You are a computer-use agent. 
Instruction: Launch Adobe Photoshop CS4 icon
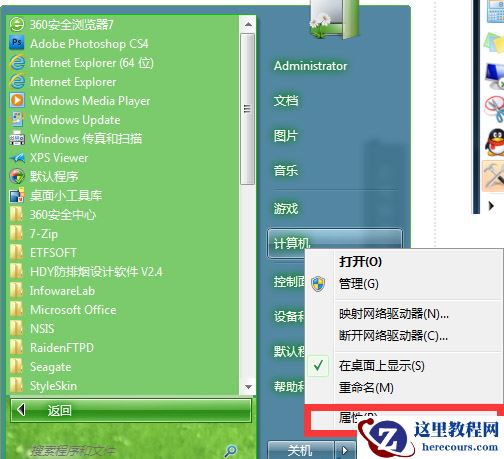pos(17,43)
